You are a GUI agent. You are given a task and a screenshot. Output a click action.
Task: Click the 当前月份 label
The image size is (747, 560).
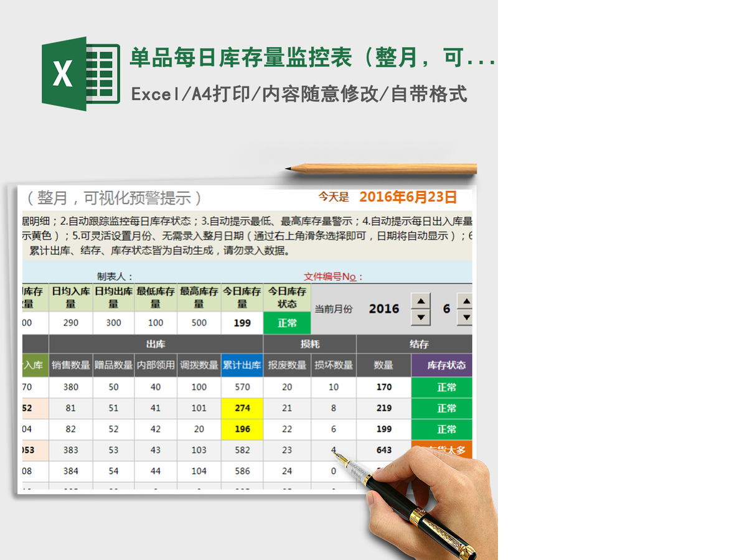point(333,309)
